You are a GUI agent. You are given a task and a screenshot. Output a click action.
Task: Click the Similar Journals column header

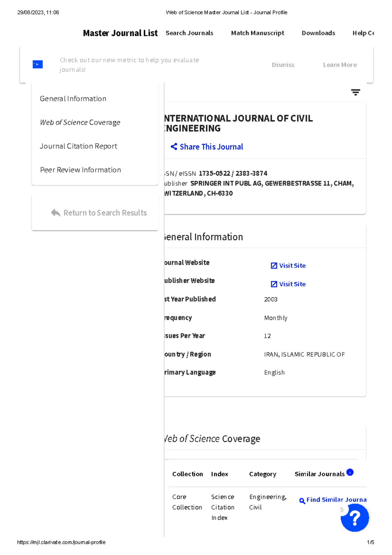[x=319, y=474]
